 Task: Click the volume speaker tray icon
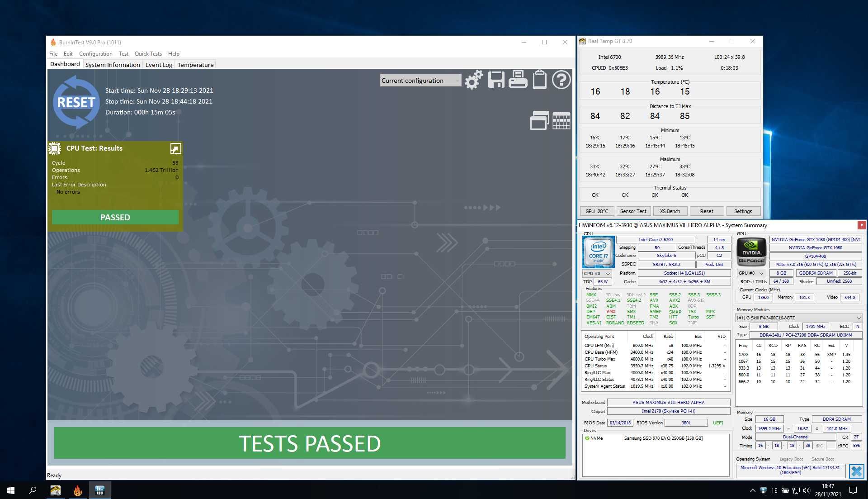(x=807, y=490)
